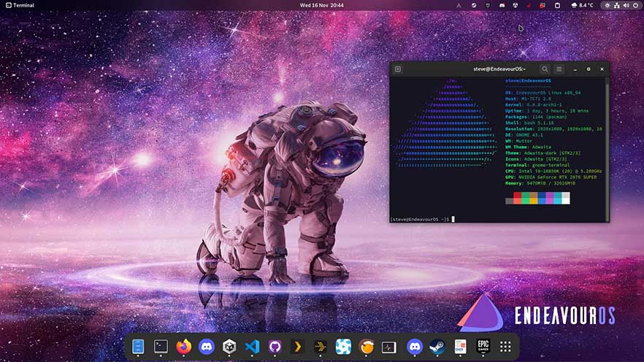The image size is (644, 362).
Task: Open GitHub Desktop in the dock
Action: click(x=275, y=347)
